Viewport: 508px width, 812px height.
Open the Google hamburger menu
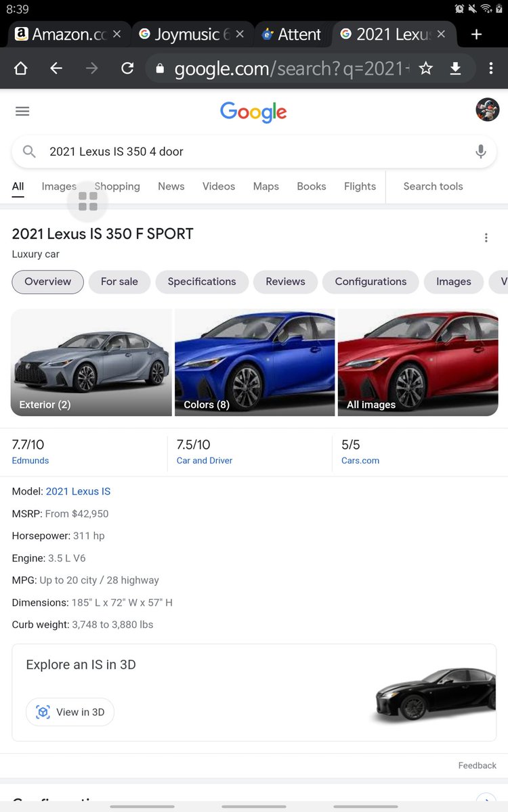[x=22, y=111]
